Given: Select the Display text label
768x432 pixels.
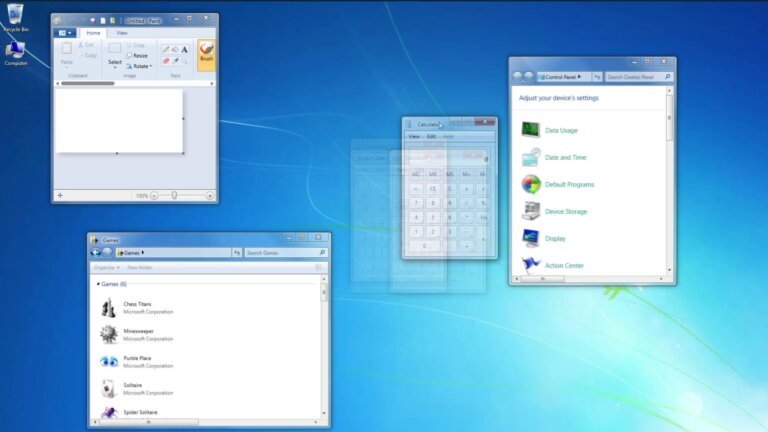Looking at the screenshot, I should point(555,238).
